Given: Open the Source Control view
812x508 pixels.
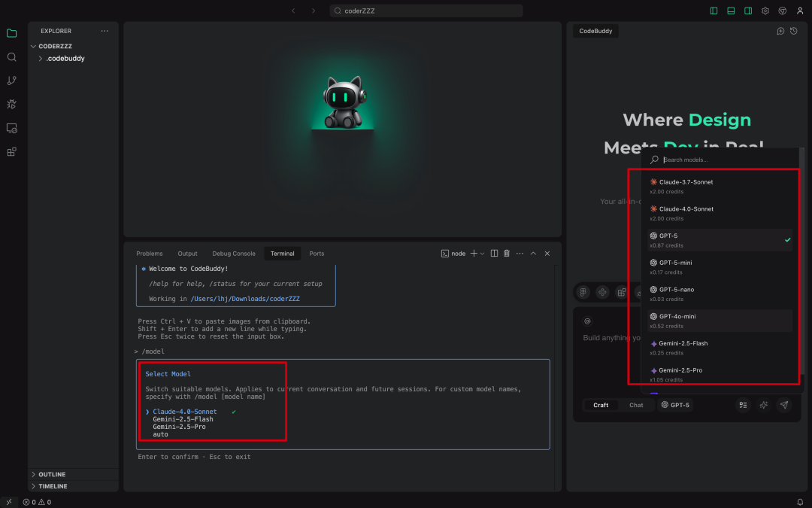Looking at the screenshot, I should pos(11,80).
